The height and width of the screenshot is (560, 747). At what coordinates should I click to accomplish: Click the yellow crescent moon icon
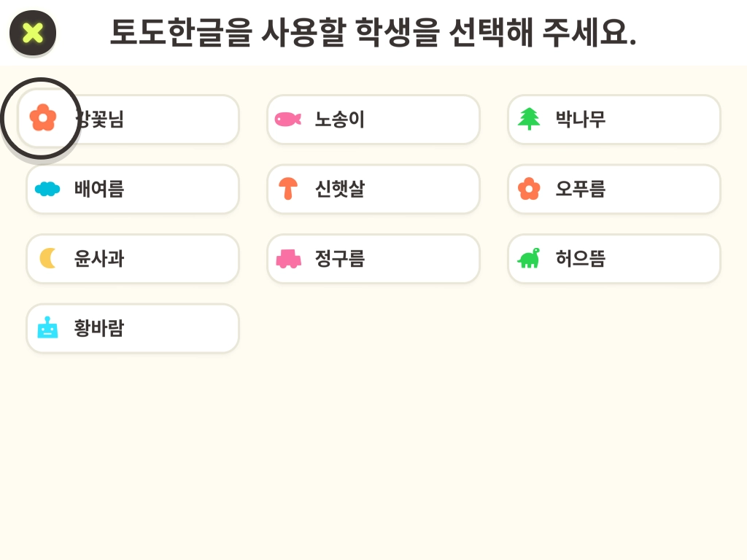[x=48, y=258]
